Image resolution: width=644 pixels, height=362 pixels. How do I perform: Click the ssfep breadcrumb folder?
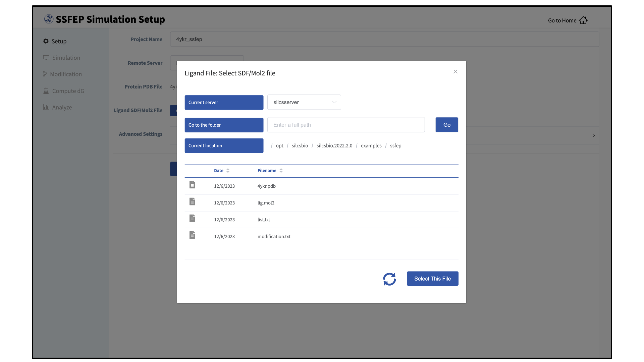396,145
